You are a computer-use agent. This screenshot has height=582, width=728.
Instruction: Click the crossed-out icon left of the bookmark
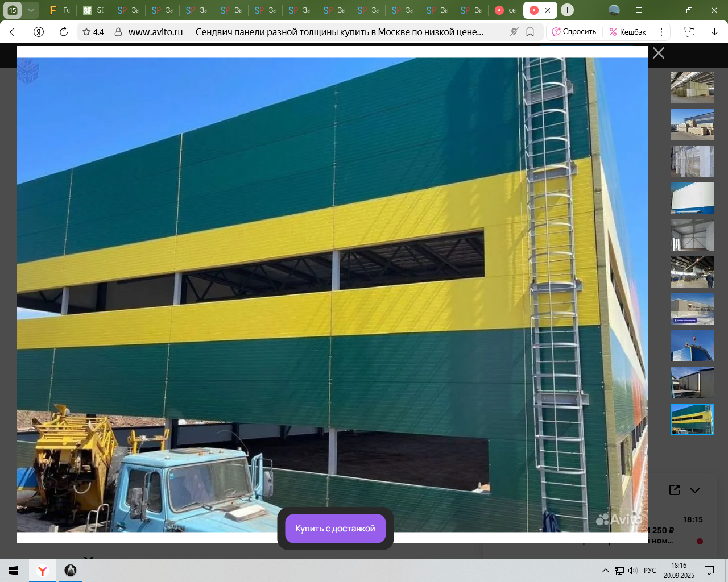[514, 32]
